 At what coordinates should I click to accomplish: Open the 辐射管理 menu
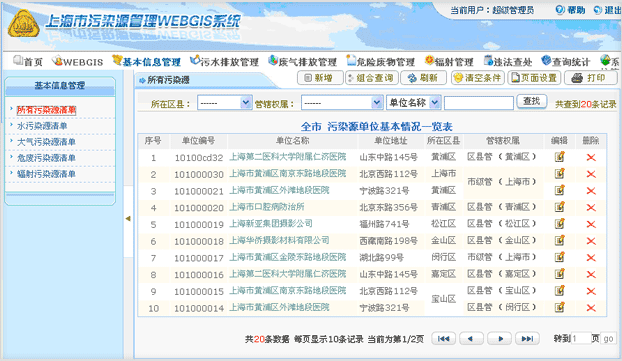coord(449,61)
